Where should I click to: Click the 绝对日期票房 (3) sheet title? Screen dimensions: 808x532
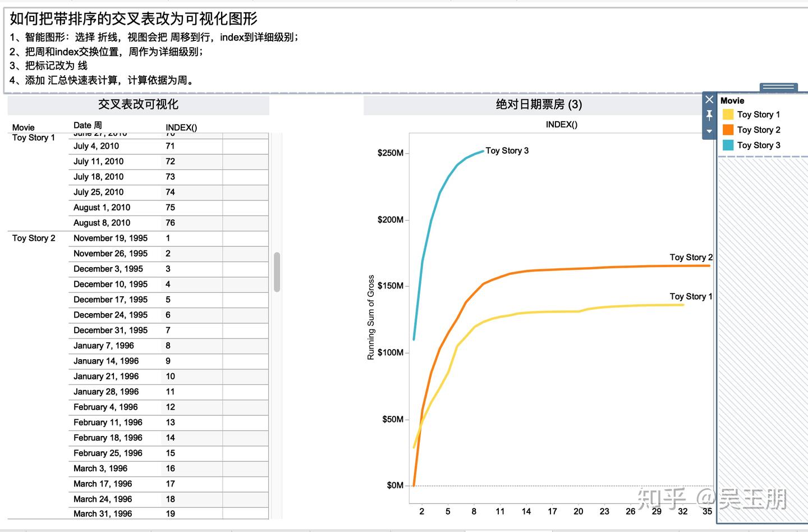[538, 104]
